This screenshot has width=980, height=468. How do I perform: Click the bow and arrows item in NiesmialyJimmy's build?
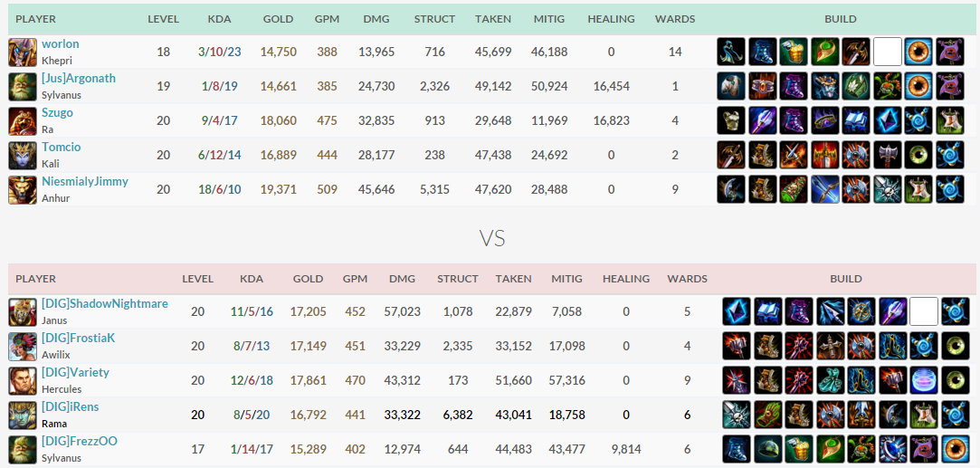click(x=824, y=189)
